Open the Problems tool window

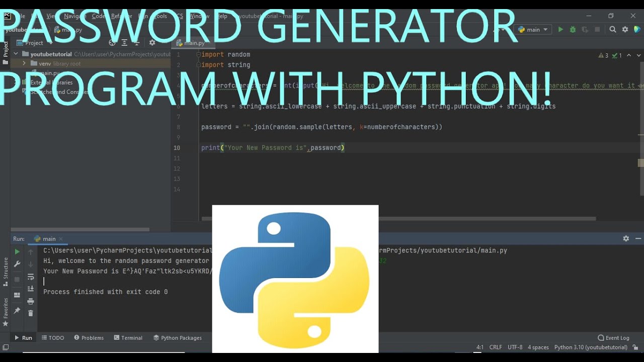point(89,338)
